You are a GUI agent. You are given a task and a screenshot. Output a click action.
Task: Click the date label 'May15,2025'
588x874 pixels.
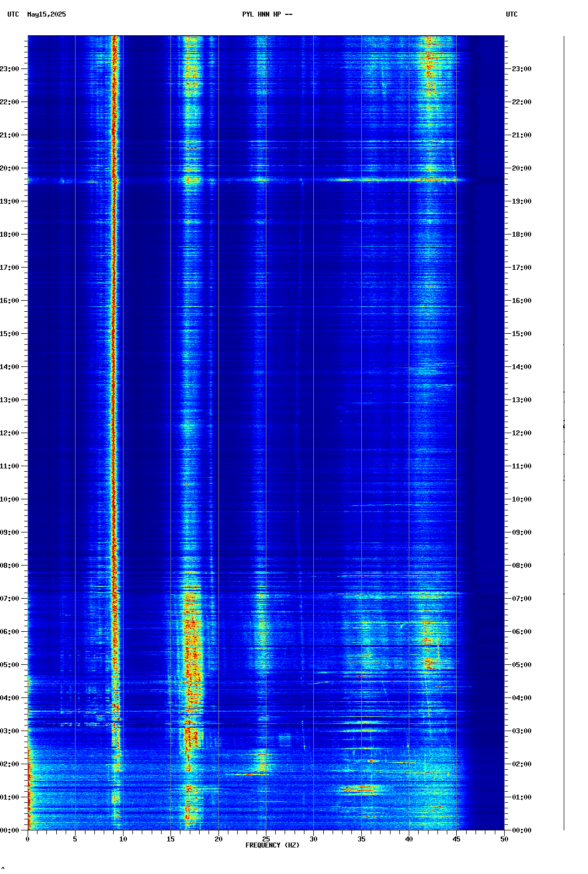point(46,14)
